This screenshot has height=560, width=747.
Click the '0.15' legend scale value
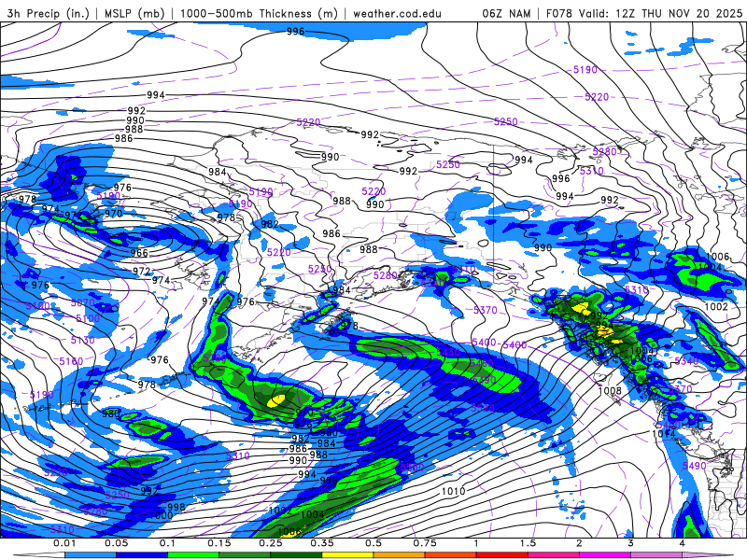click(219, 543)
